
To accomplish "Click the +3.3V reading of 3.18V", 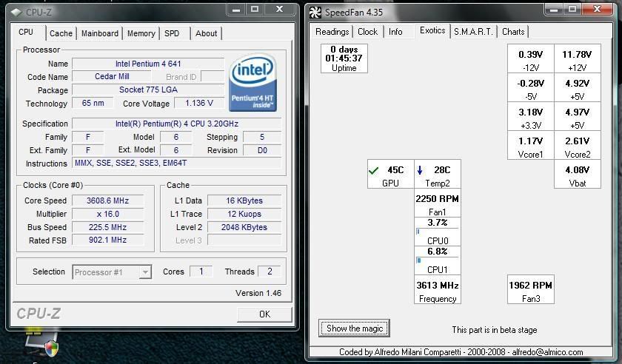I will 531,116.
